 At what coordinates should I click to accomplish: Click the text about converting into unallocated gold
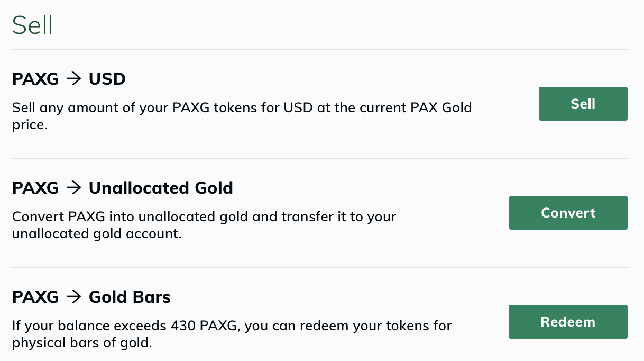204,225
